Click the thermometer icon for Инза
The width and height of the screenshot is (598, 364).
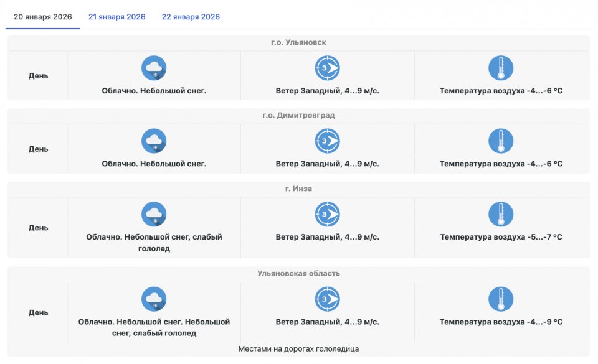[501, 214]
